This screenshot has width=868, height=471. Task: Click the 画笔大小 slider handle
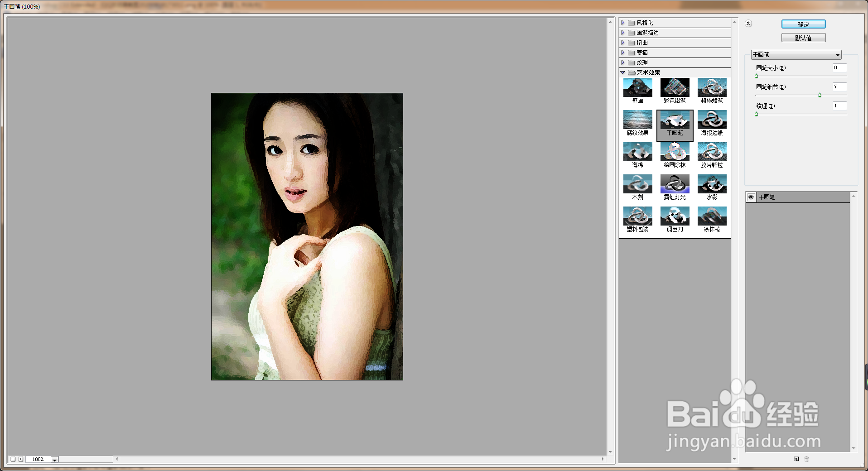point(757,76)
